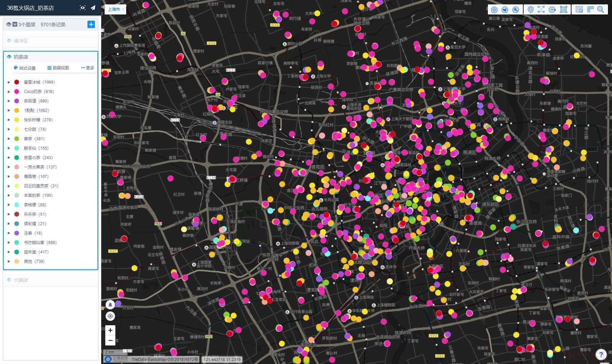
Task: Toggle visibility of 火锅店 layer
Action: pos(9,280)
